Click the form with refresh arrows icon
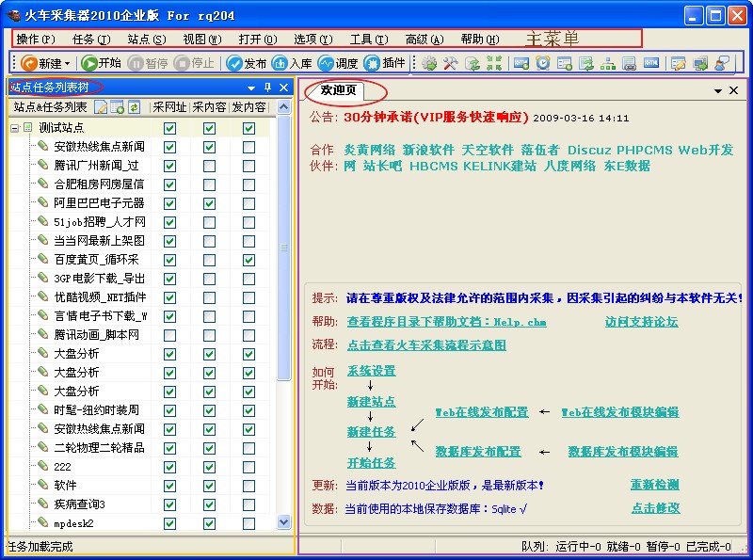The height and width of the screenshot is (560, 753). [585, 63]
